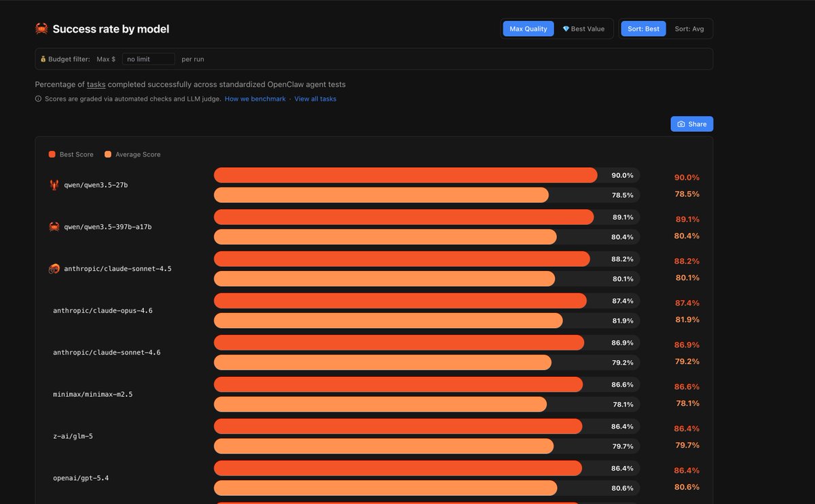Image resolution: width=815 pixels, height=504 pixels.
Task: Choose Sort: Best ordering
Action: 643,29
